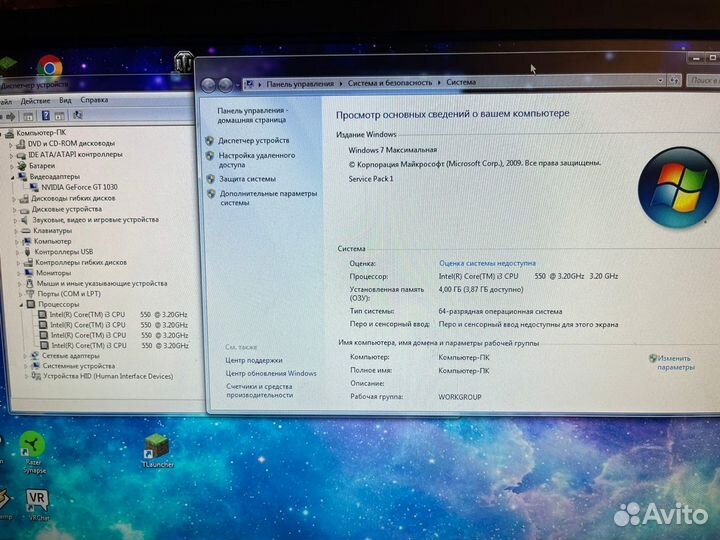This screenshot has width=720, height=540.
Task: Expand Дисковые устройства node
Action: tap(15, 210)
